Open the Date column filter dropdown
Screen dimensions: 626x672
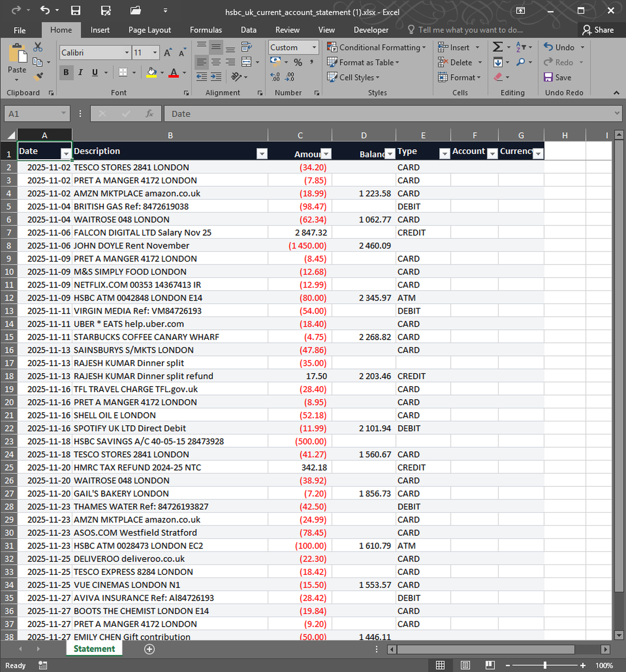point(66,153)
